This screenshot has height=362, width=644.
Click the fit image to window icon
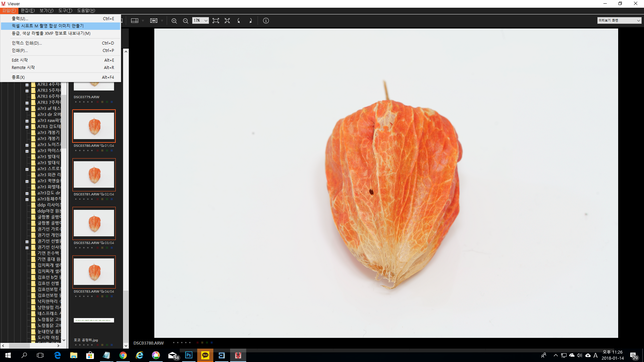coord(216,21)
